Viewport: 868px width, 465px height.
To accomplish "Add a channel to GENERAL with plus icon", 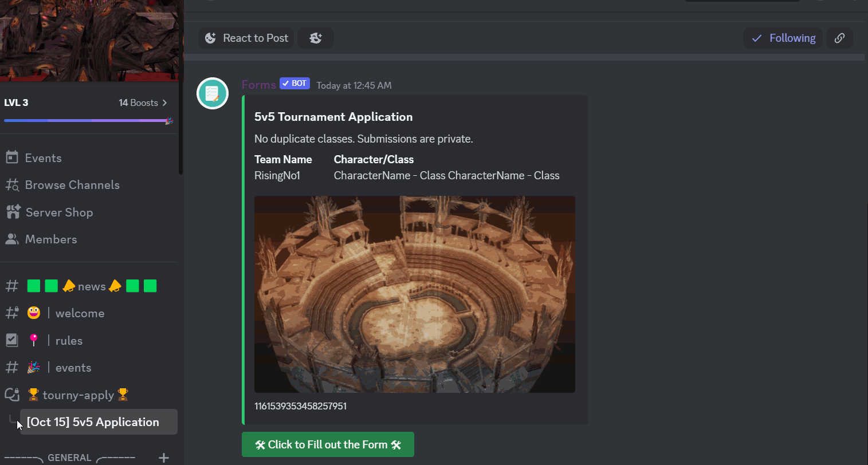I will (x=164, y=458).
